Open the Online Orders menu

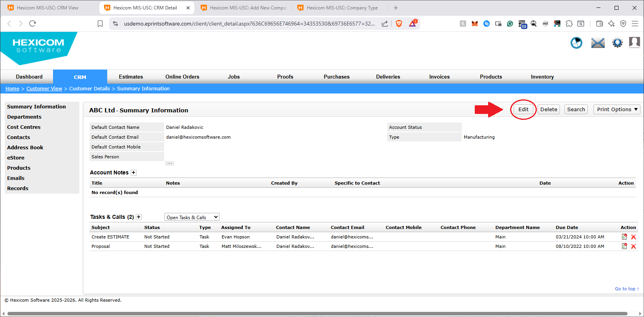point(182,77)
